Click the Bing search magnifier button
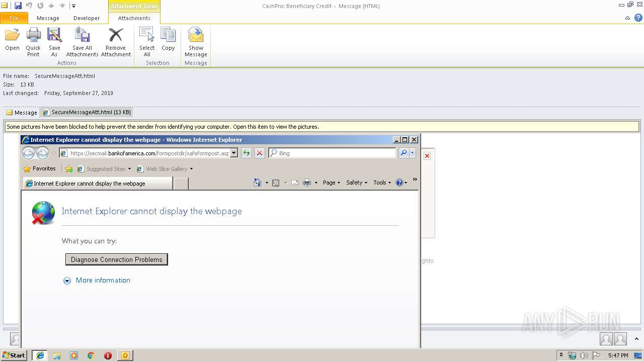 [x=403, y=153]
